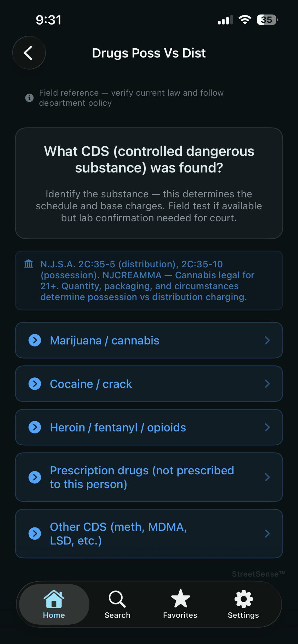298x644 pixels.
Task: Expand the Other CDS (meth, MDMA, LSD) entry
Action: click(x=149, y=534)
